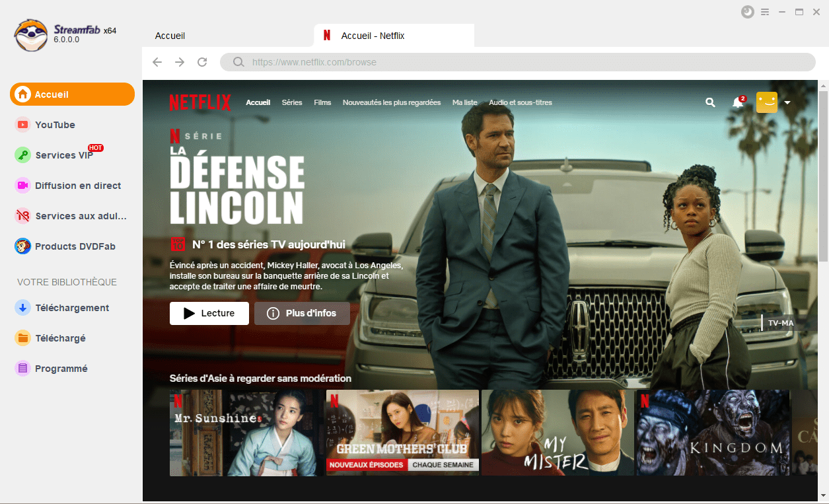This screenshot has width=829, height=504.
Task: Open the Kingdom thumbnail
Action: (713, 433)
